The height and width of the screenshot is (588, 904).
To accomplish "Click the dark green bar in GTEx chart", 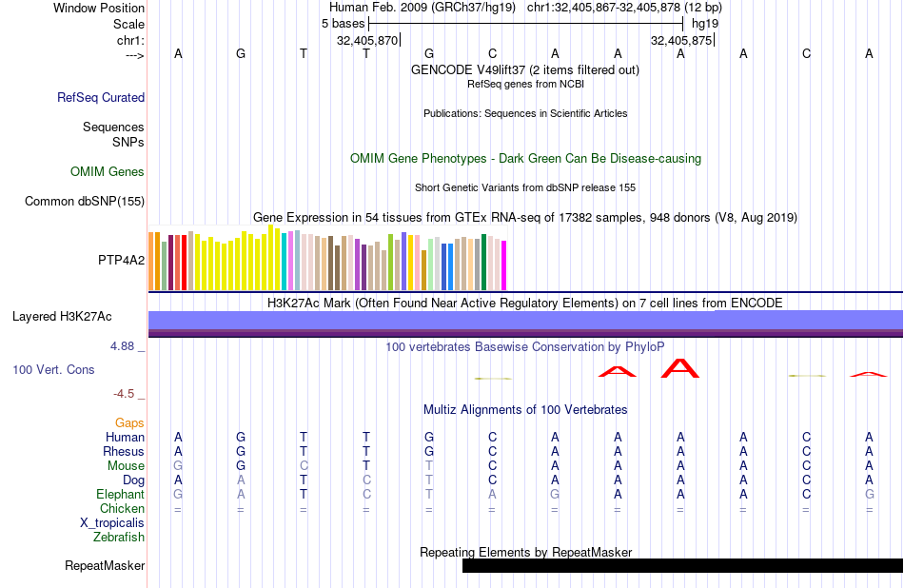I will tap(483, 263).
